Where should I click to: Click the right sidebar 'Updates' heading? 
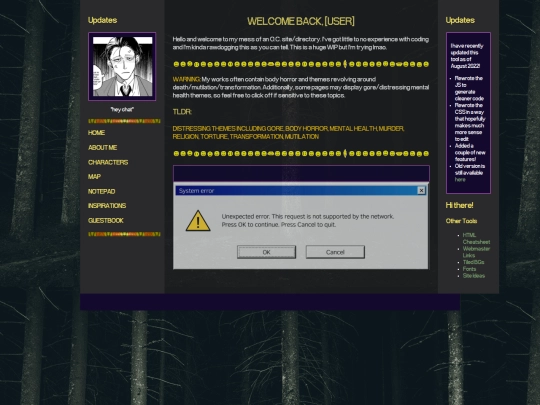(x=460, y=20)
